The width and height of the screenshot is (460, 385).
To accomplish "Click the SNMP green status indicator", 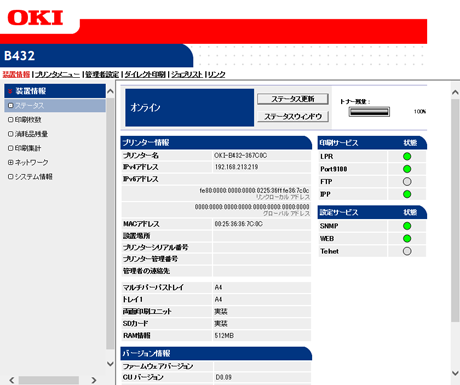I will 407,226.
